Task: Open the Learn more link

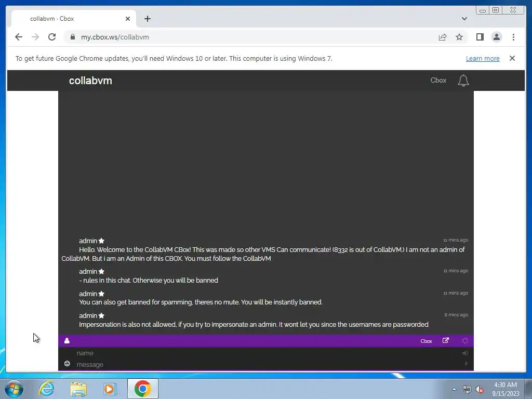Action: 483,58
